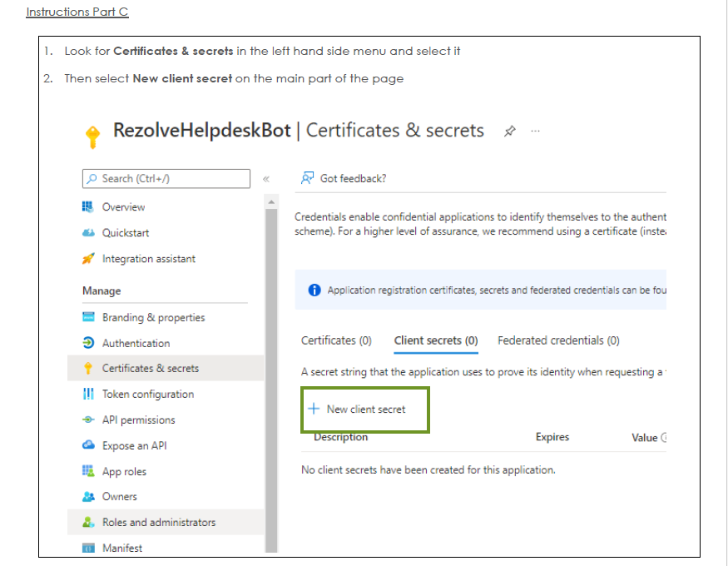
Task: Click the Quickstart cloud icon
Action: pos(88,232)
